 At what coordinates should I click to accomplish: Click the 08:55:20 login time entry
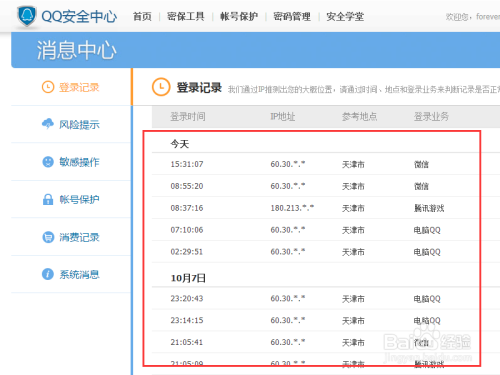[187, 186]
